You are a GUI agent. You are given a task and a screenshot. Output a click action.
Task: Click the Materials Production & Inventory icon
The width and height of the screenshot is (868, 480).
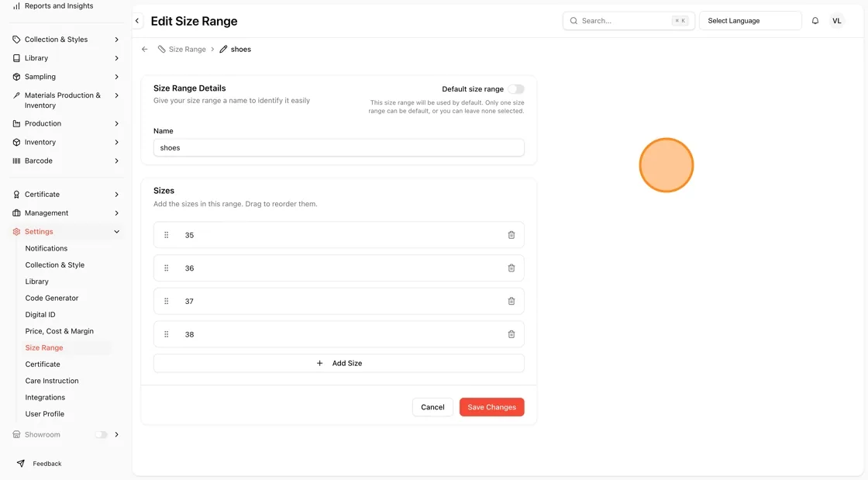point(16,95)
